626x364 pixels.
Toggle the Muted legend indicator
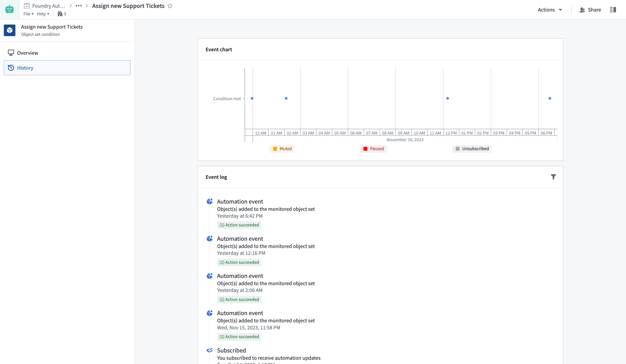coord(282,149)
